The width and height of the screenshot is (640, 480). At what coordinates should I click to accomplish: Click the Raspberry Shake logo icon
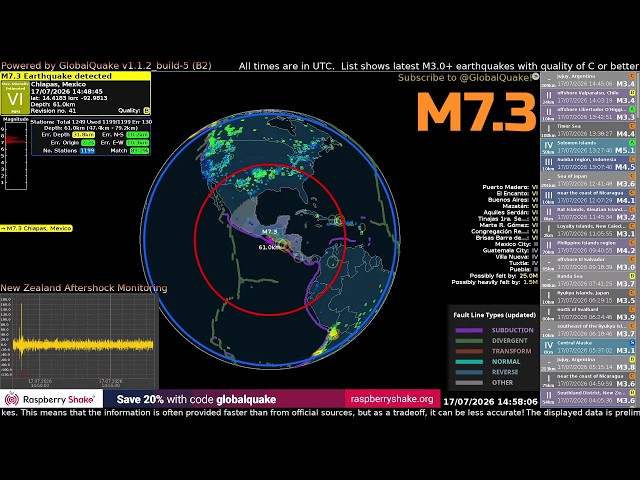(12, 399)
